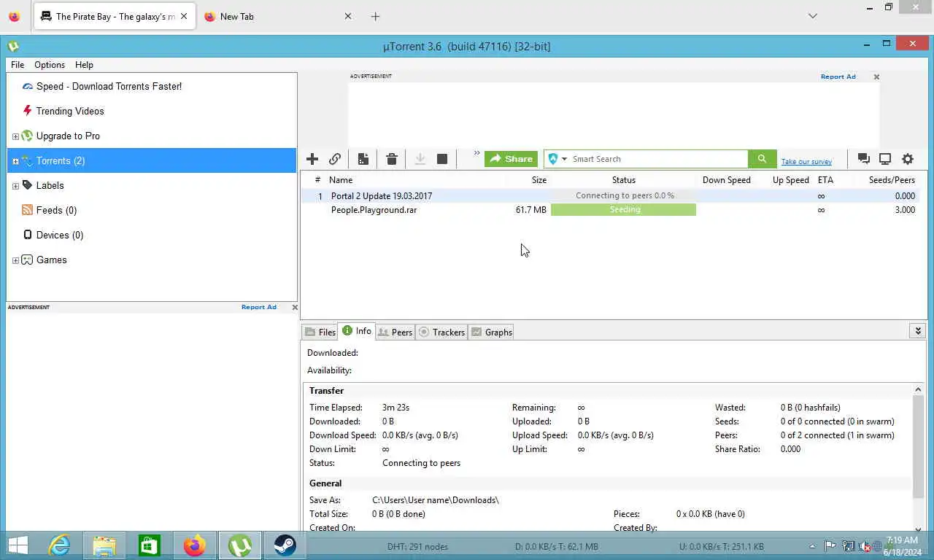Sort by the Size column header
The width and height of the screenshot is (934, 560).
point(539,179)
